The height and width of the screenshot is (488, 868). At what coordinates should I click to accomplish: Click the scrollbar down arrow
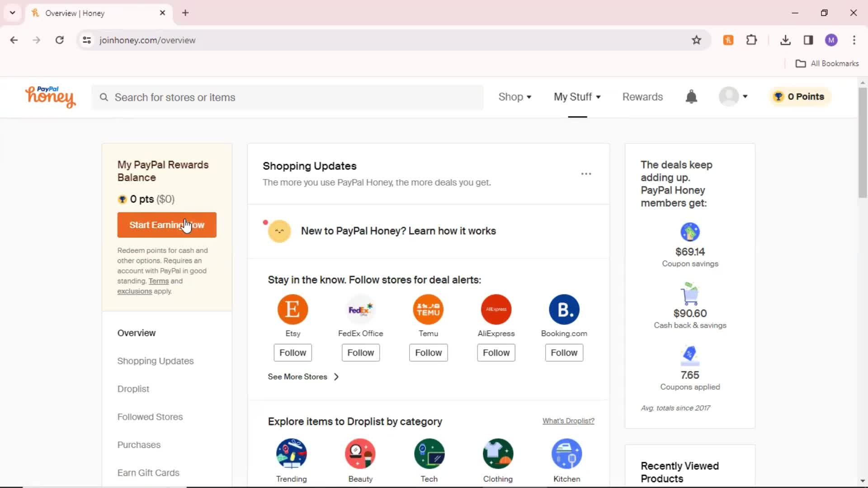(x=863, y=481)
